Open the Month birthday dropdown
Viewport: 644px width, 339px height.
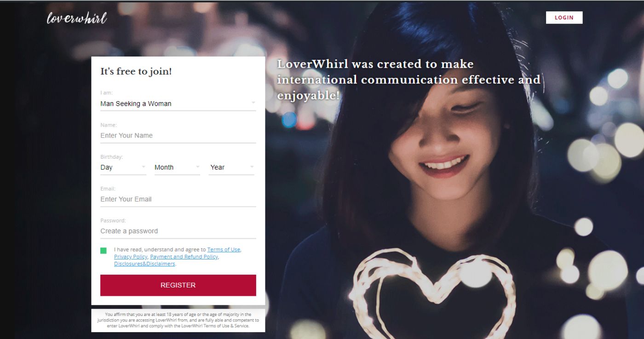click(177, 167)
